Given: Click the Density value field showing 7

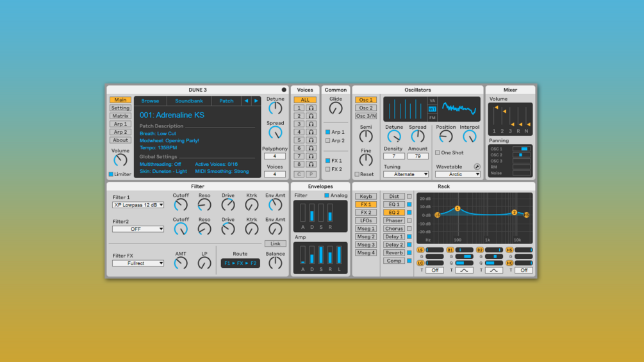Looking at the screenshot, I should tap(393, 156).
